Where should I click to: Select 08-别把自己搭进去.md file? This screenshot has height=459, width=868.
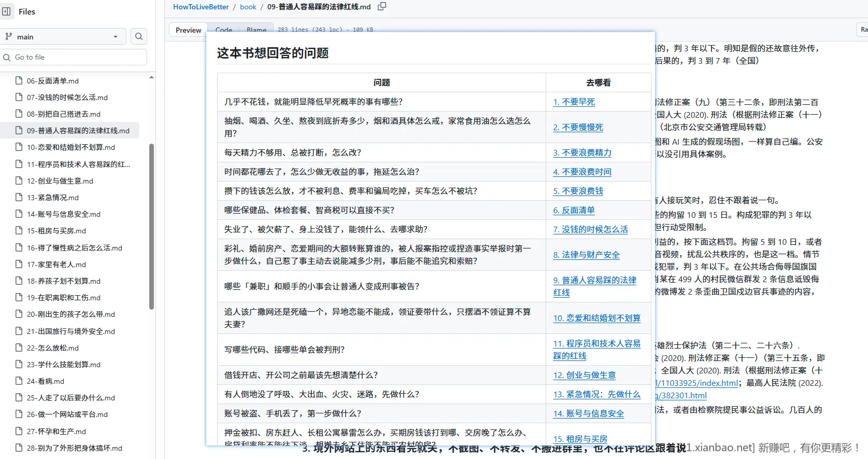click(x=64, y=114)
